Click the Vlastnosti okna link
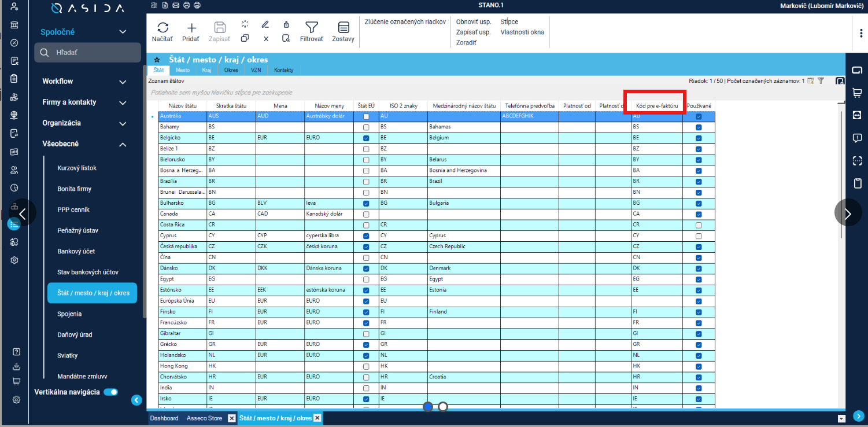The image size is (868, 427). tap(522, 32)
